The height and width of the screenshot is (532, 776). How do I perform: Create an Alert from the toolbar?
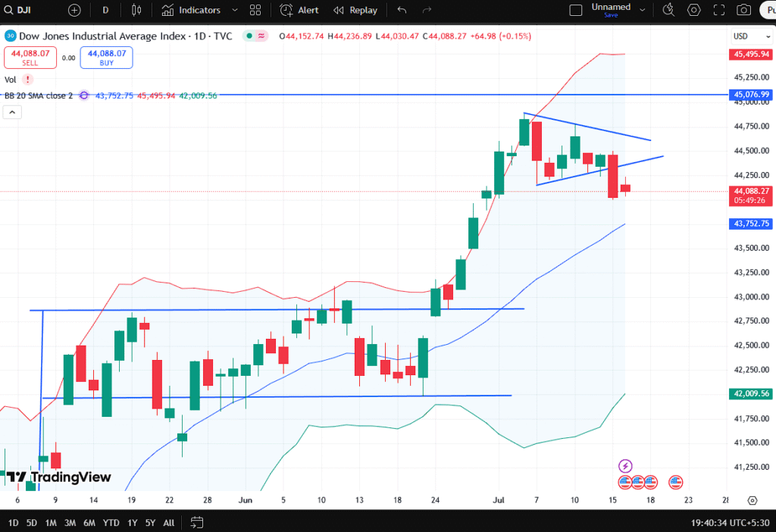pyautogui.click(x=299, y=10)
